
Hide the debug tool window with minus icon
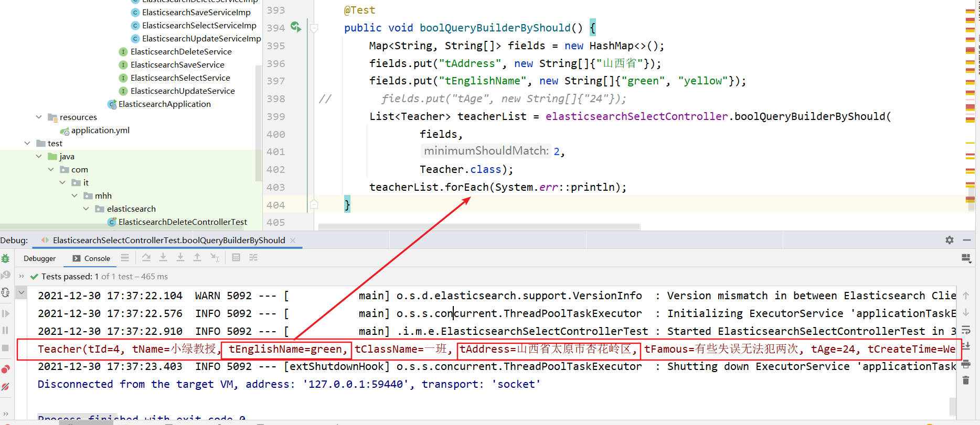pyautogui.click(x=967, y=240)
